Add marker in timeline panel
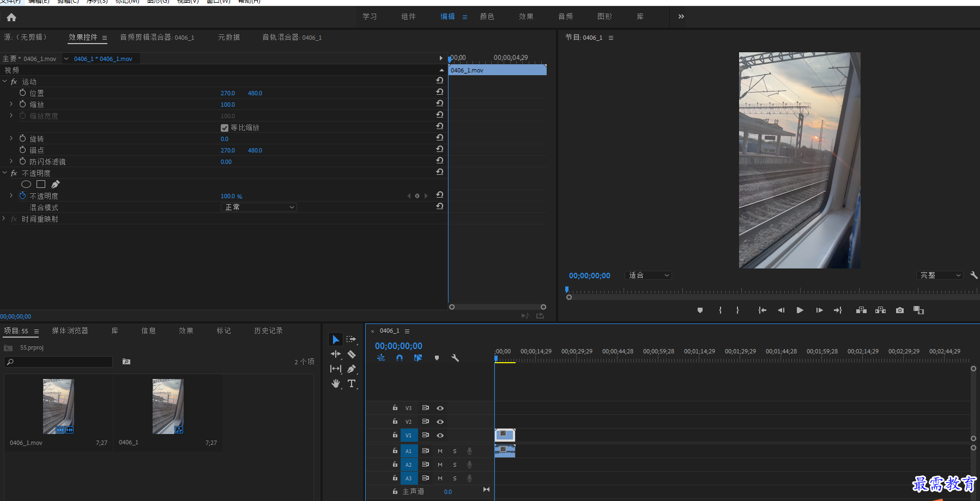The height and width of the screenshot is (501, 980). click(437, 358)
